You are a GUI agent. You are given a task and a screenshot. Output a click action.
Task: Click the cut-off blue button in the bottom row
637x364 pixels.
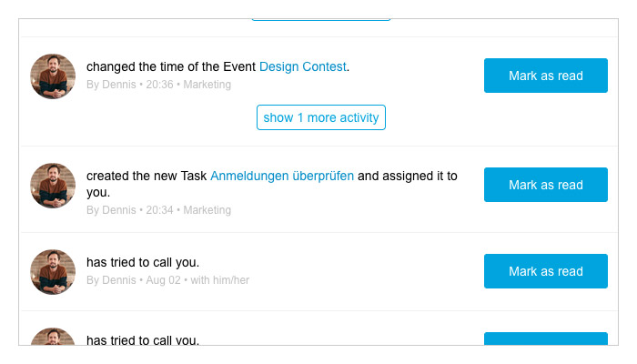(x=546, y=339)
